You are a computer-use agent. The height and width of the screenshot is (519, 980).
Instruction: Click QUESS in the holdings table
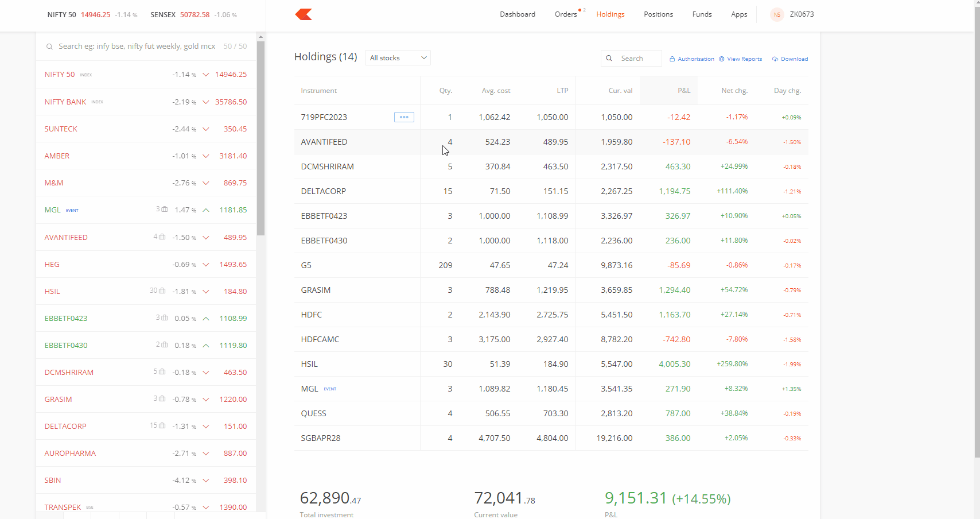[313, 413]
